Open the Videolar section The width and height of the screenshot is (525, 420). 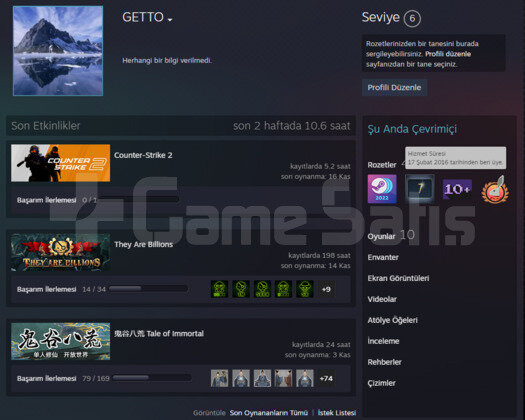pyautogui.click(x=382, y=299)
